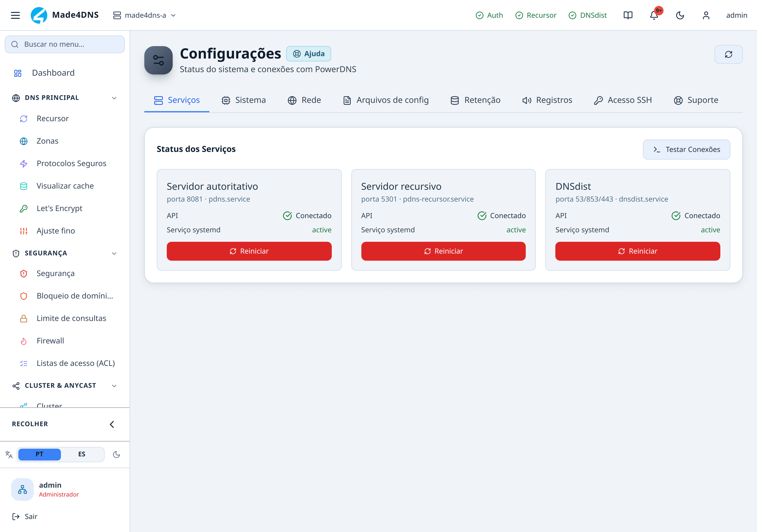Switch language to PT
757x532 pixels.
click(40, 454)
